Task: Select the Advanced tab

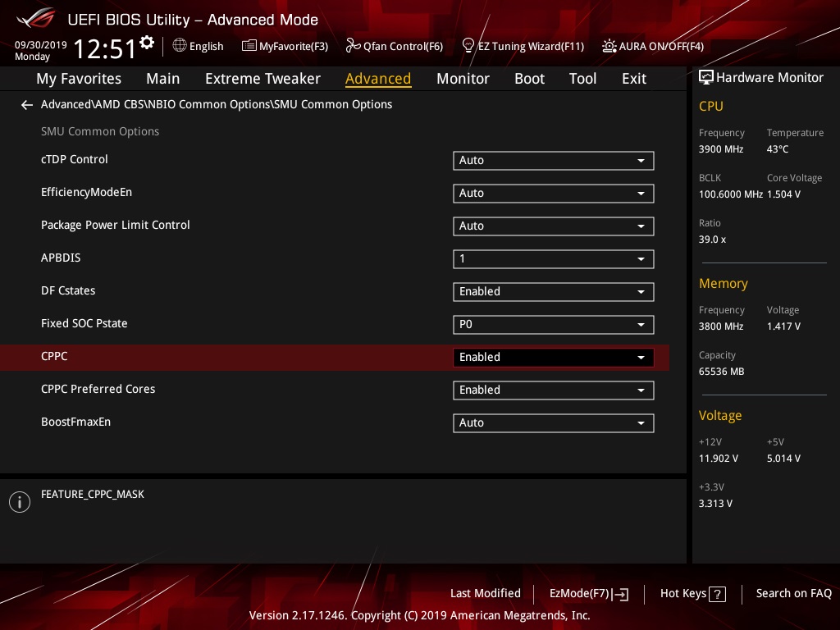Action: point(378,79)
